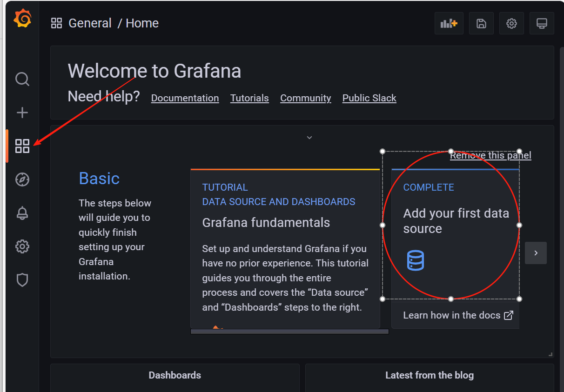Click the Add panel toolbar button
The width and height of the screenshot is (564, 392).
(449, 23)
